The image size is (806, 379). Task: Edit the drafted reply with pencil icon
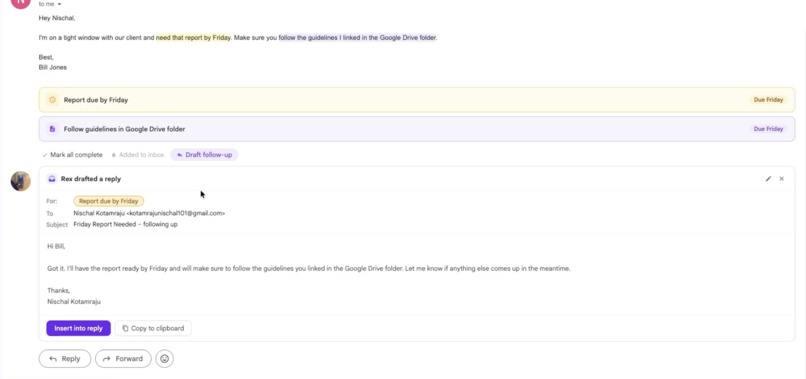tap(768, 179)
